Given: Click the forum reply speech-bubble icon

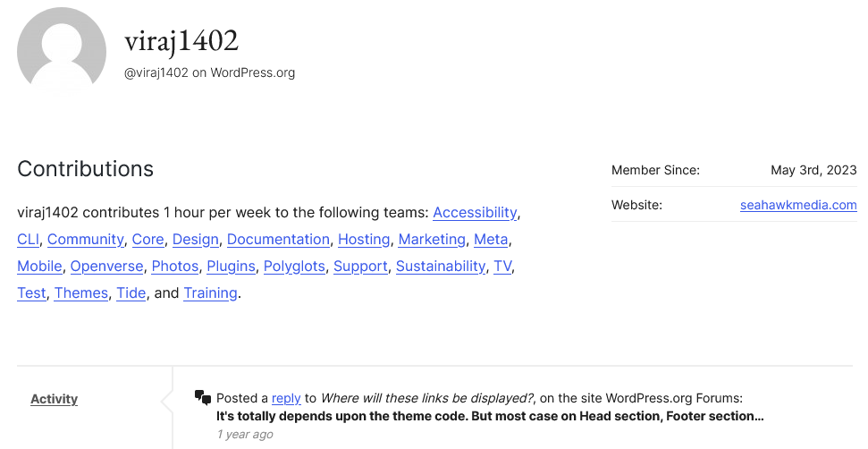Looking at the screenshot, I should [203, 397].
